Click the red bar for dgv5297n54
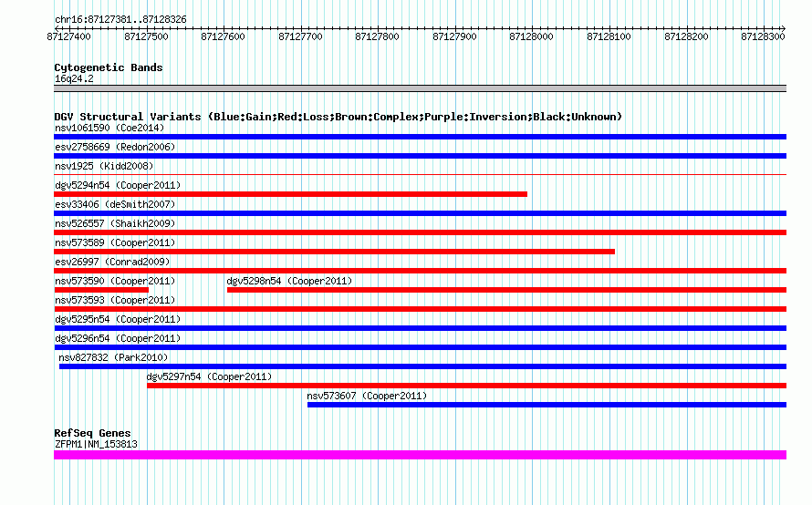The width and height of the screenshot is (812, 505). (466, 386)
